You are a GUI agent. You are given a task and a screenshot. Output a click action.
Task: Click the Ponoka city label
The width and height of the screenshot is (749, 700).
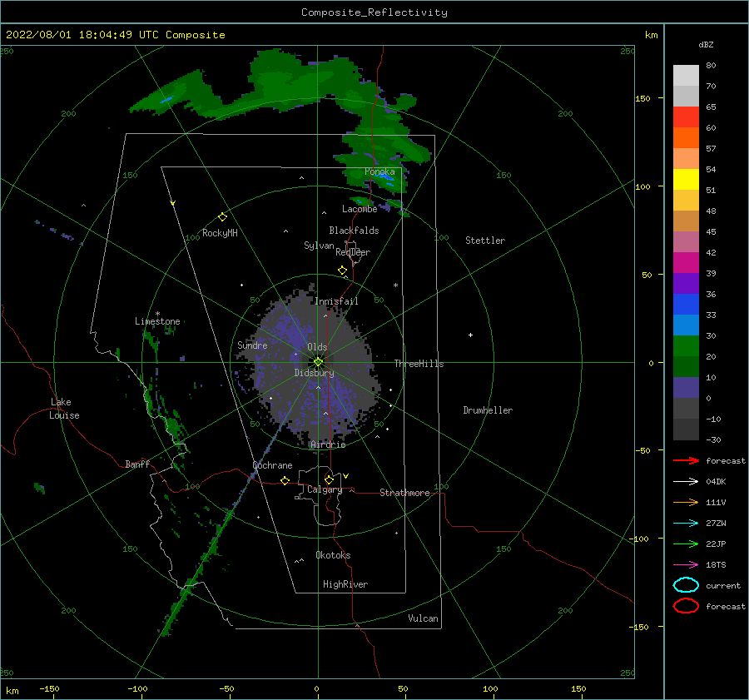pyautogui.click(x=379, y=171)
